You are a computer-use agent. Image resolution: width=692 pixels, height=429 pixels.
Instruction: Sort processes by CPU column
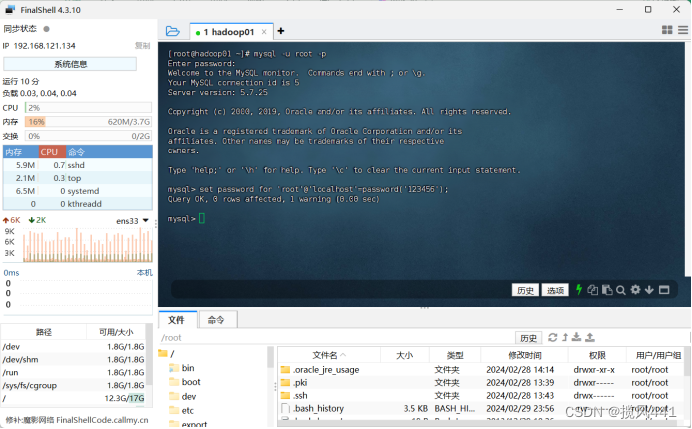click(52, 152)
